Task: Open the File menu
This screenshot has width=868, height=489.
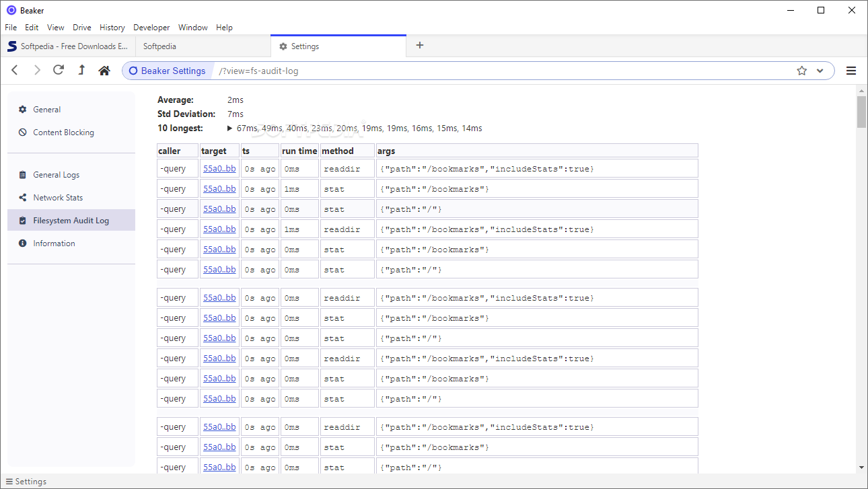Action: click(11, 28)
